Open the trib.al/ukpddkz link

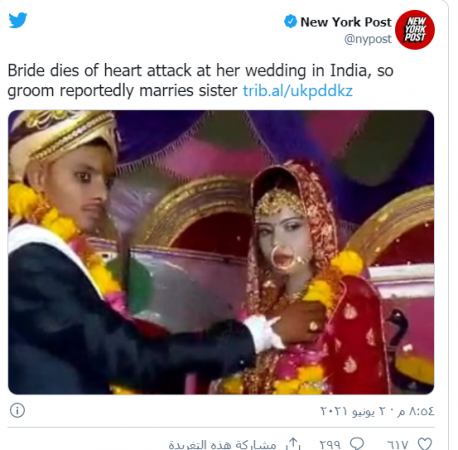pyautogui.click(x=297, y=91)
